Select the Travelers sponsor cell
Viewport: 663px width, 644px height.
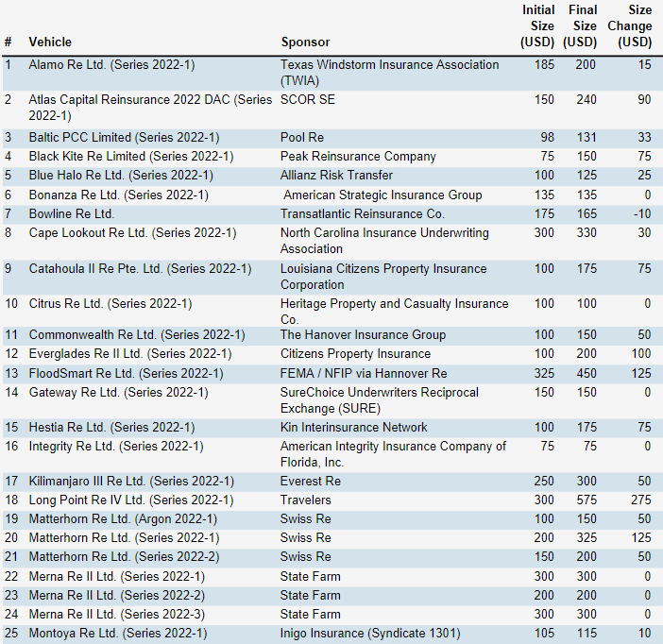click(x=305, y=500)
